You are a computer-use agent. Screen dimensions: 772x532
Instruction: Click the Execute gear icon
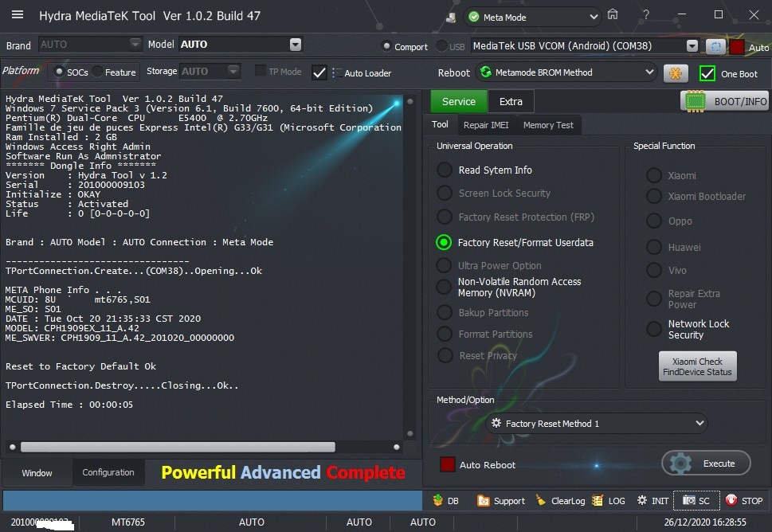[x=680, y=464]
